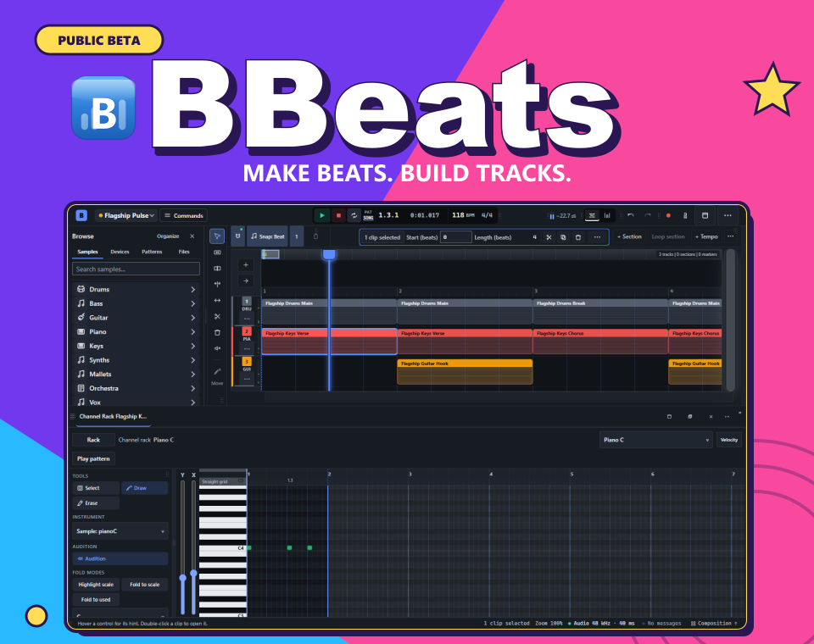Select the horizontal stretch arrows tool
814x644 pixels.
coord(217,301)
